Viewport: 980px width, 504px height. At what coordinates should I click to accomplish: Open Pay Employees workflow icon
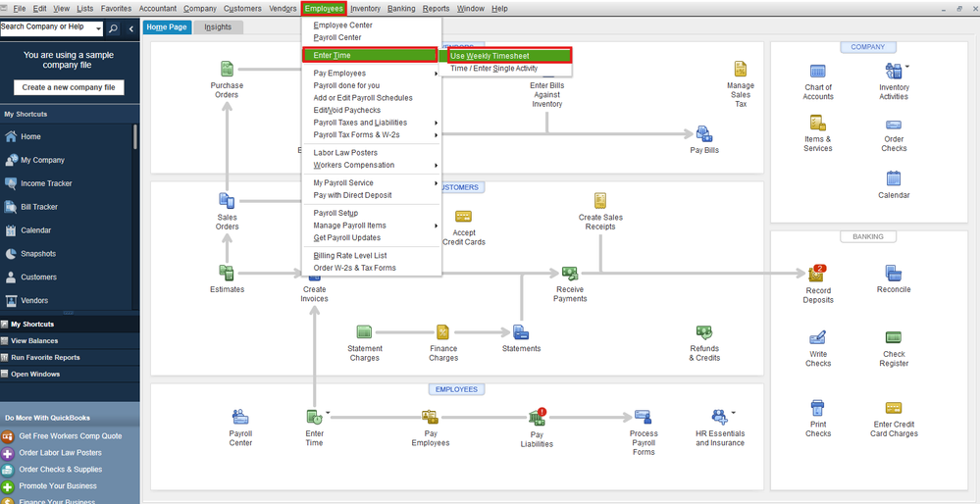pos(430,417)
